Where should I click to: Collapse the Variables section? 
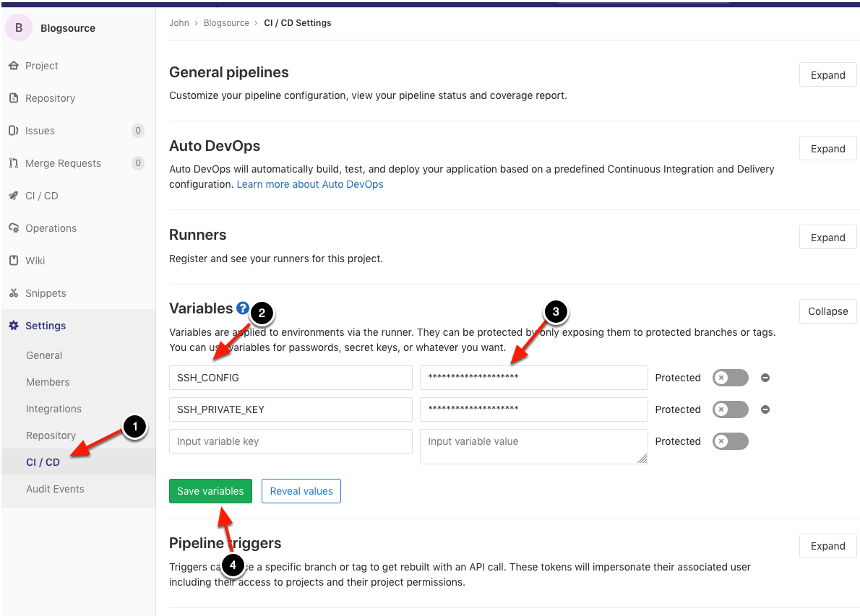click(x=827, y=311)
